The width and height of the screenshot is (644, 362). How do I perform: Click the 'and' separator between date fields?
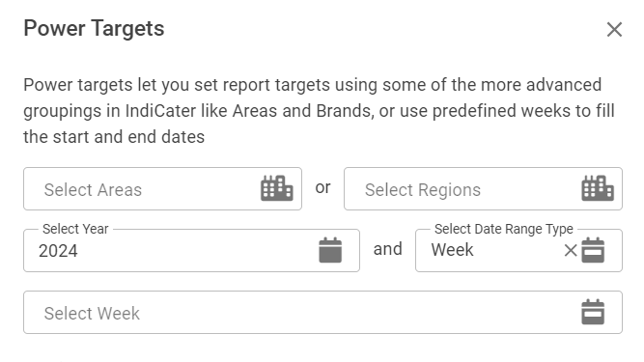point(388,249)
